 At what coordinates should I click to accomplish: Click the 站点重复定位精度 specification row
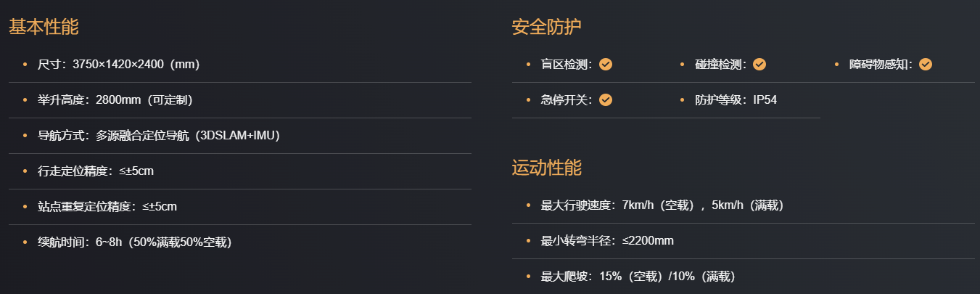pyautogui.click(x=107, y=207)
